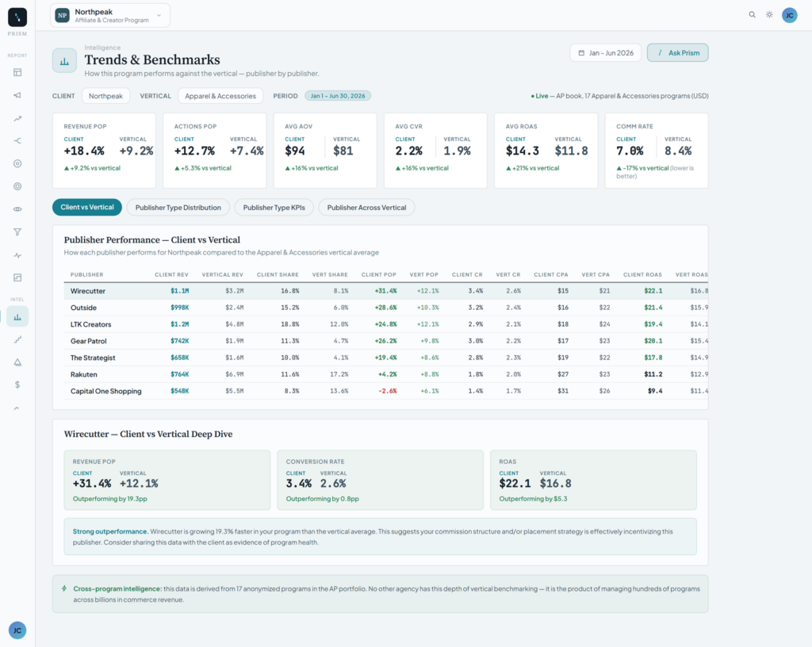The height and width of the screenshot is (647, 812).
Task: Click the Prism logo icon
Action: point(17,17)
